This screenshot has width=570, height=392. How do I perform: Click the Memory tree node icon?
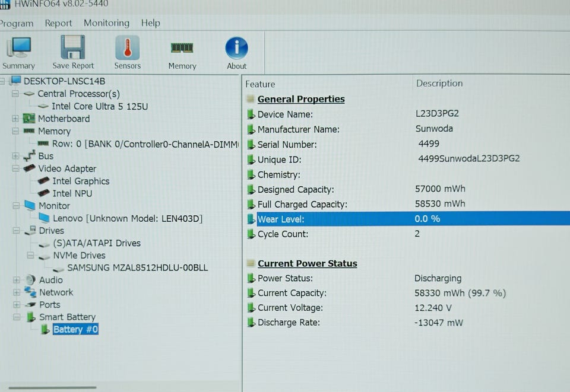tap(29, 130)
